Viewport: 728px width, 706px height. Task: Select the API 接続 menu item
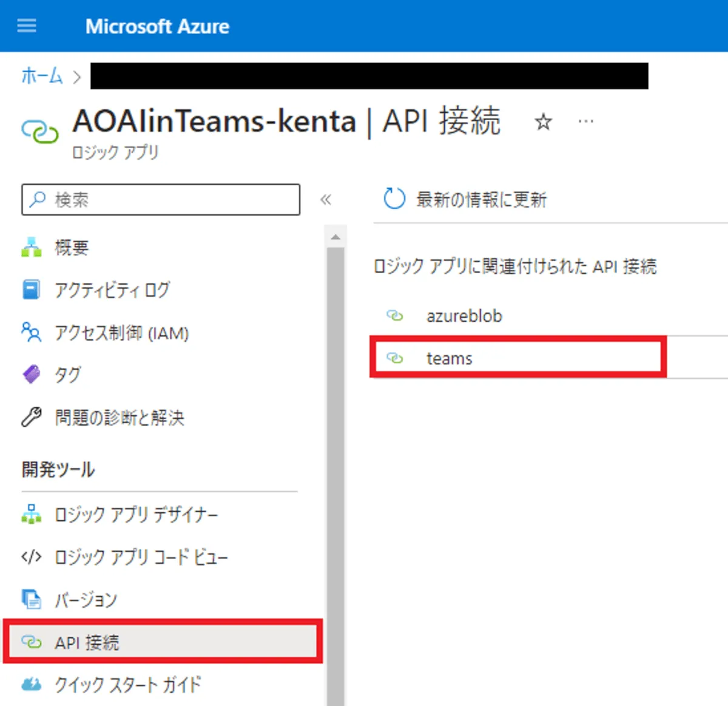[87, 642]
